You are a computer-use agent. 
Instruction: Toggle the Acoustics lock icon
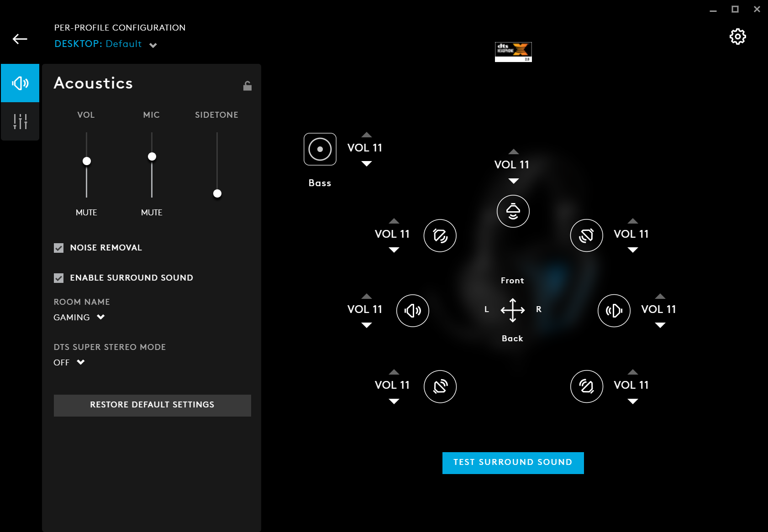pos(247,86)
